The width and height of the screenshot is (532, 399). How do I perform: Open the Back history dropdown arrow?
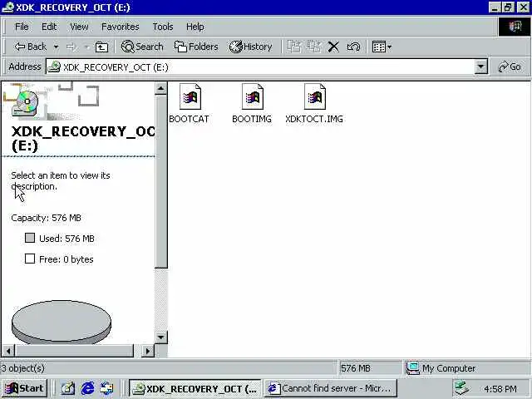[56, 47]
